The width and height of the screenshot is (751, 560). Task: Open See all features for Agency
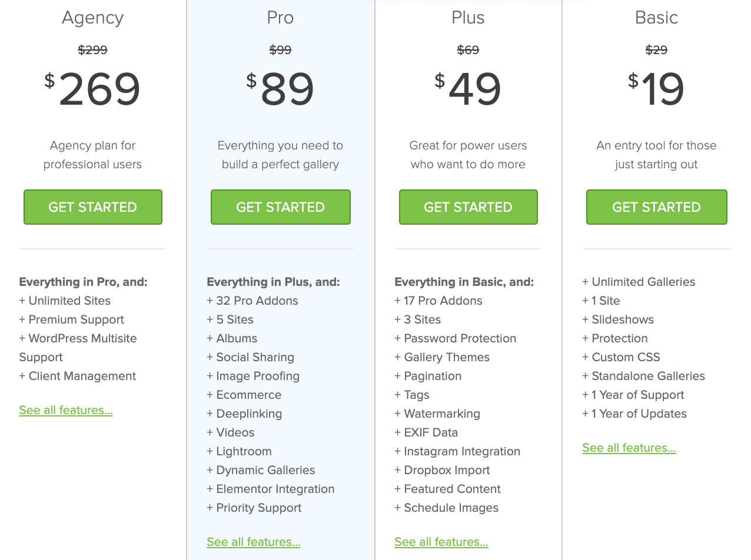(66, 410)
